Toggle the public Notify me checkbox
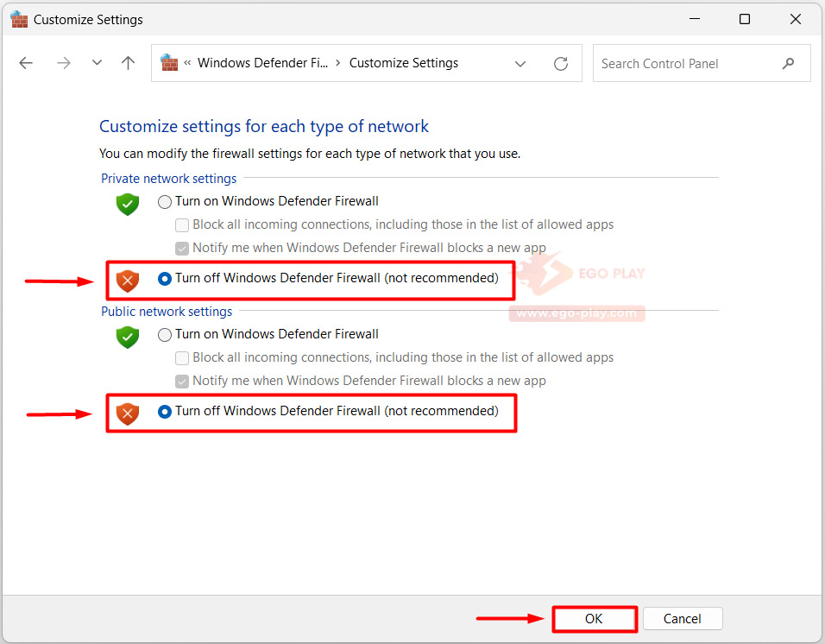The height and width of the screenshot is (644, 825). (x=181, y=382)
